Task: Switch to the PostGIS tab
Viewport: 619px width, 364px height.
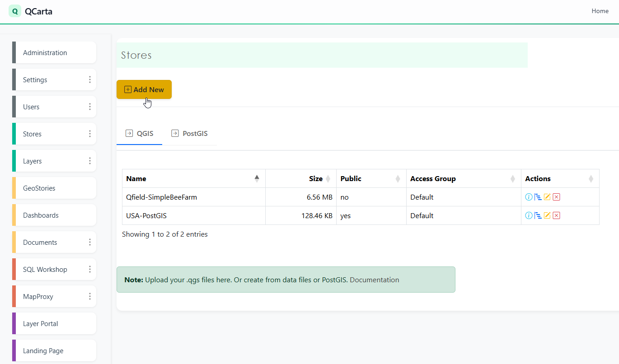Action: [x=189, y=134]
